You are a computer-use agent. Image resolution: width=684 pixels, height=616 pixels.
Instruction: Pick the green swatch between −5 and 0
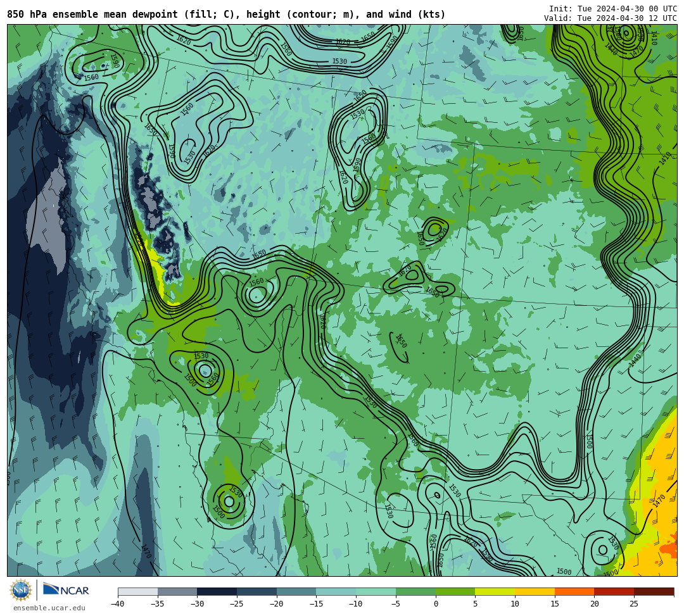pos(415,591)
